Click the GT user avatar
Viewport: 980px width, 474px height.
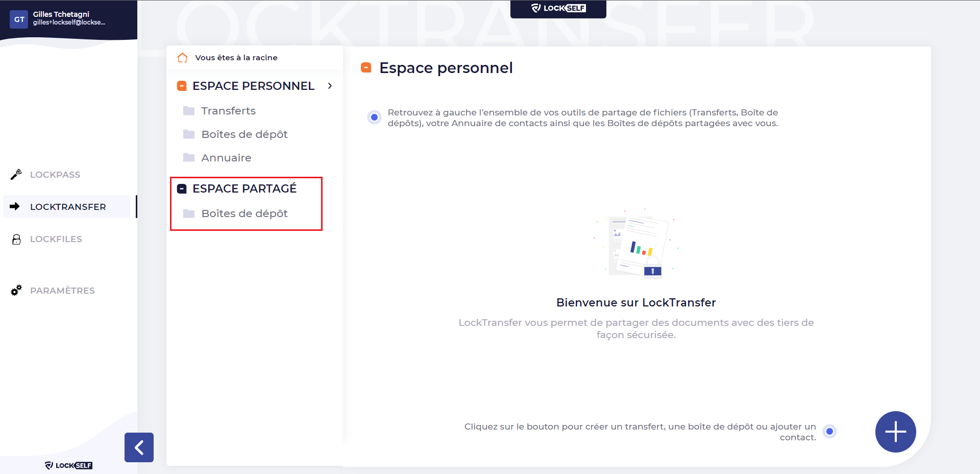pyautogui.click(x=19, y=19)
